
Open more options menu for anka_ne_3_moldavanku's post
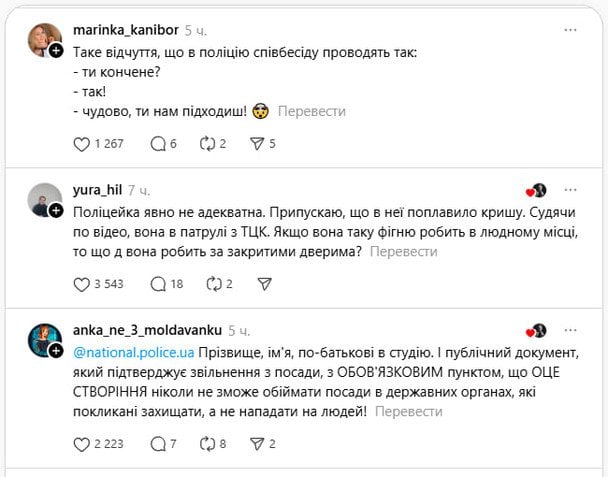click(570, 330)
